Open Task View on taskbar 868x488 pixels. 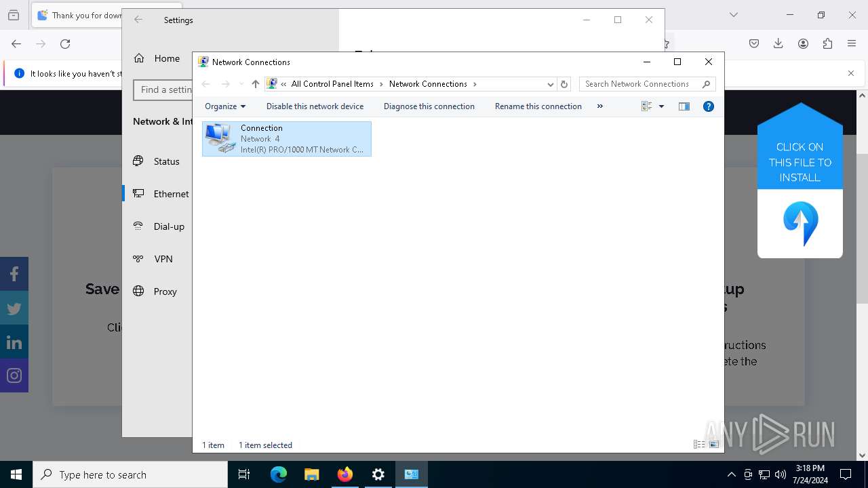244,474
